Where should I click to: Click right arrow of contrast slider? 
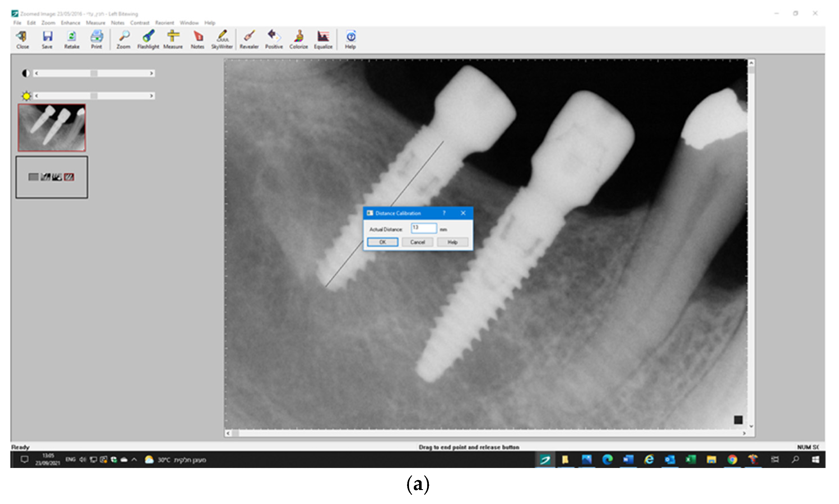[151, 73]
